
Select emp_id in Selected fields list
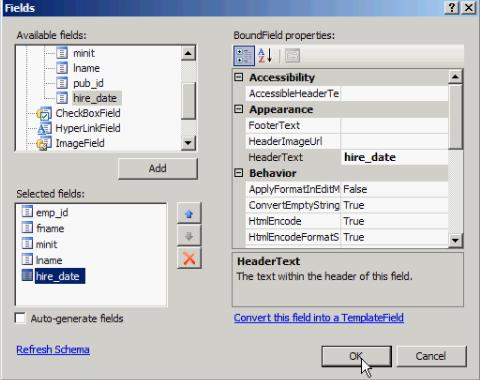tap(52, 212)
